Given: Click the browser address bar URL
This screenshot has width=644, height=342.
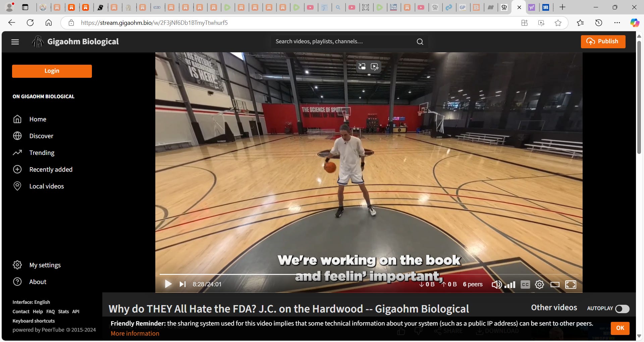Looking at the screenshot, I should (x=154, y=23).
